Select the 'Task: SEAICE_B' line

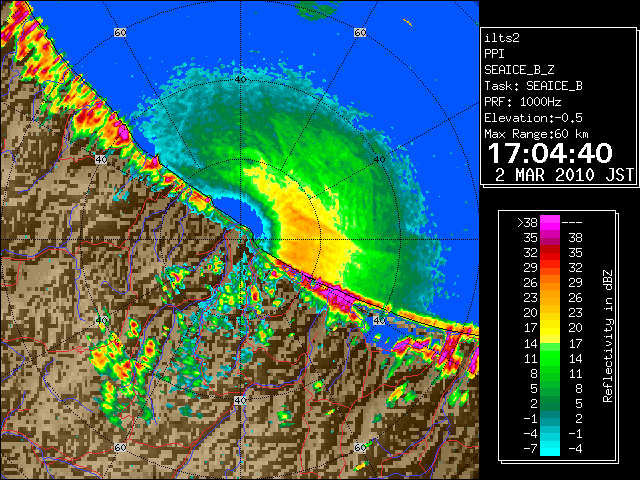[x=533, y=86]
